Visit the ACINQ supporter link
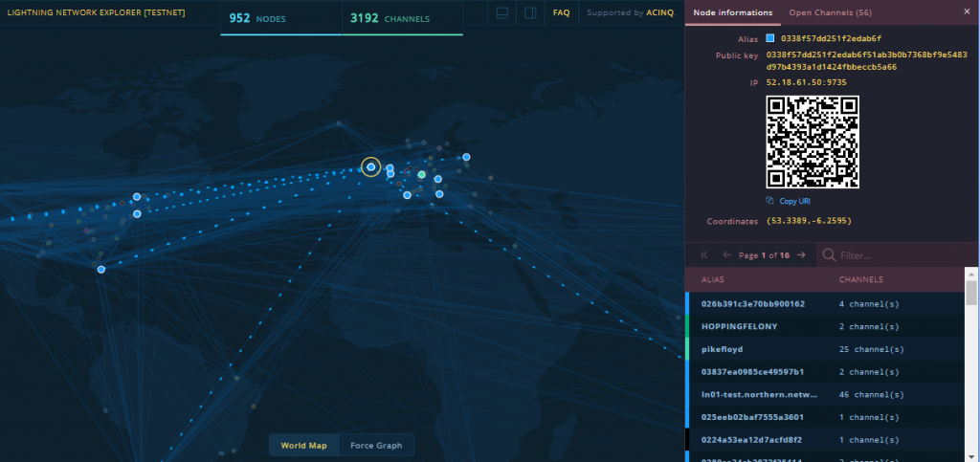 (660, 12)
